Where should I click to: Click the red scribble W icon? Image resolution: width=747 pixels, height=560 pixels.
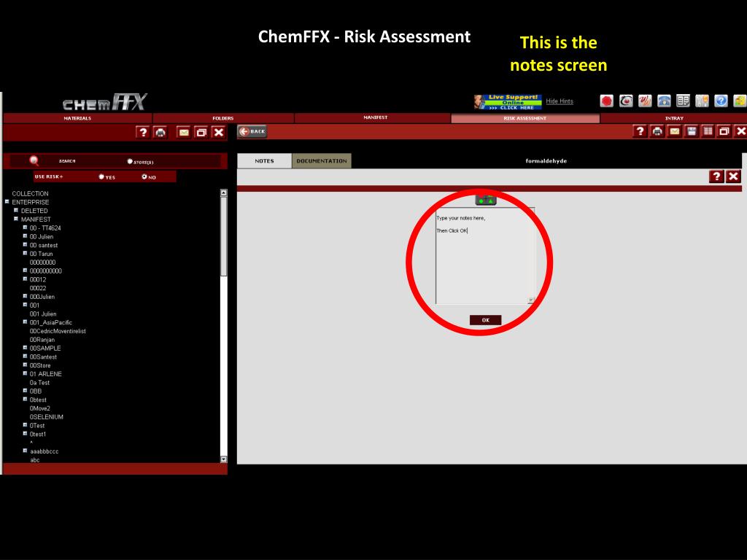[645, 101]
